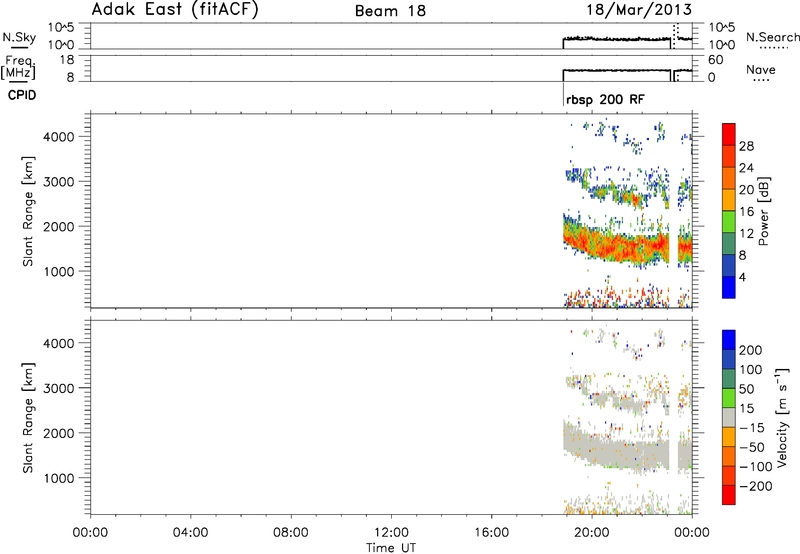The width and height of the screenshot is (800, 554).
Task: Click the 'rbsp 200 RF' annotation
Action: click(605, 99)
